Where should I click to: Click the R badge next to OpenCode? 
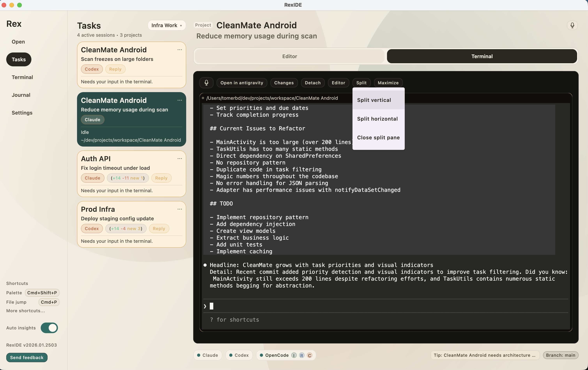coord(302,356)
